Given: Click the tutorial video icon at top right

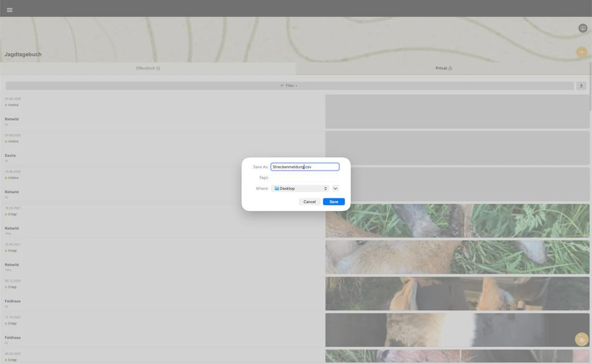Looking at the screenshot, I should coord(583,28).
